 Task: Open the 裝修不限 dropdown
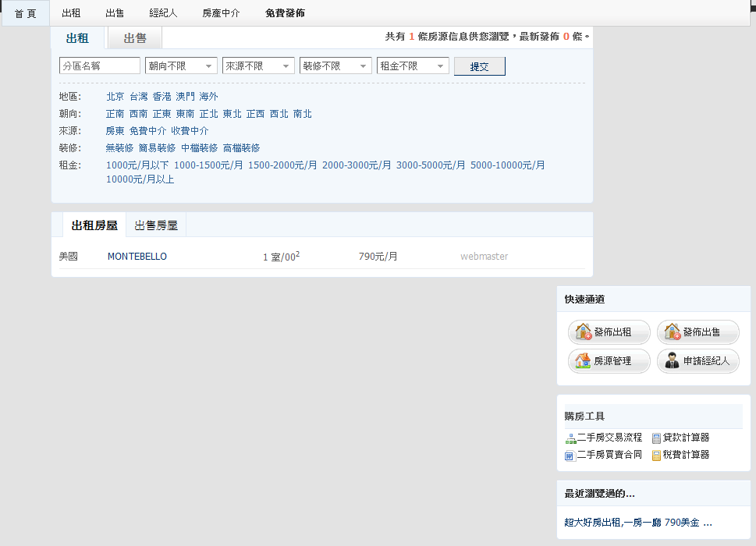[x=335, y=66]
